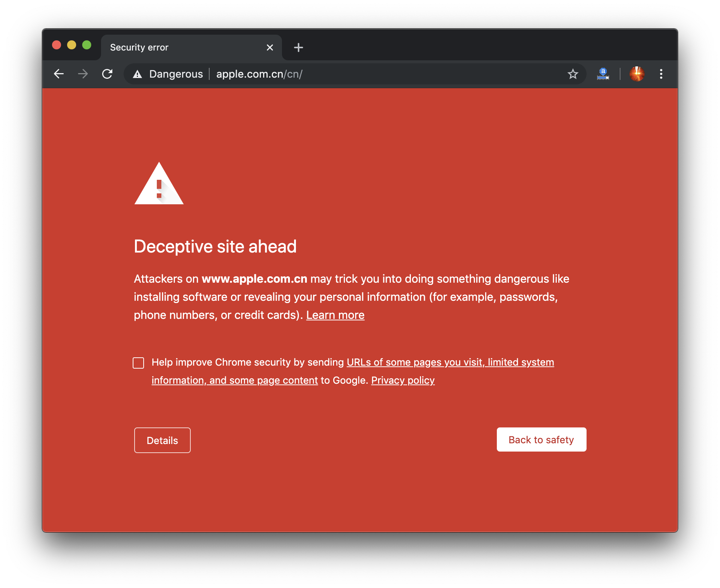Click the Dangerous warning triangle icon
720x588 pixels.
point(138,74)
